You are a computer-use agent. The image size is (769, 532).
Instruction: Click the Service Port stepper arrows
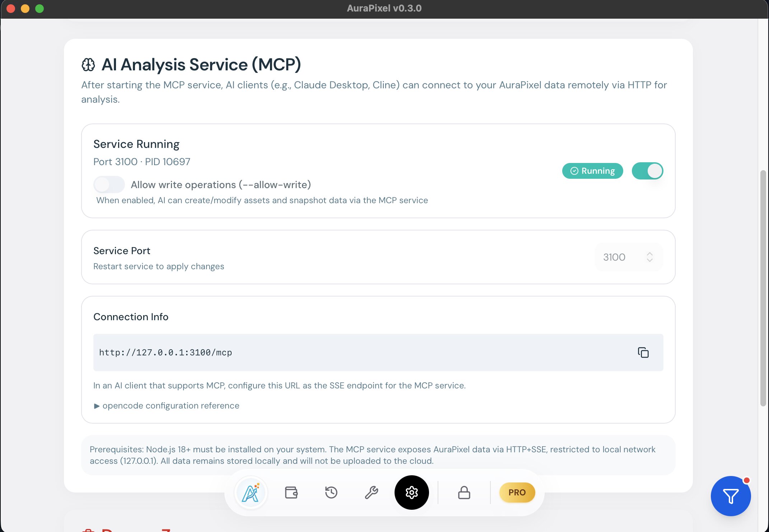(x=649, y=257)
